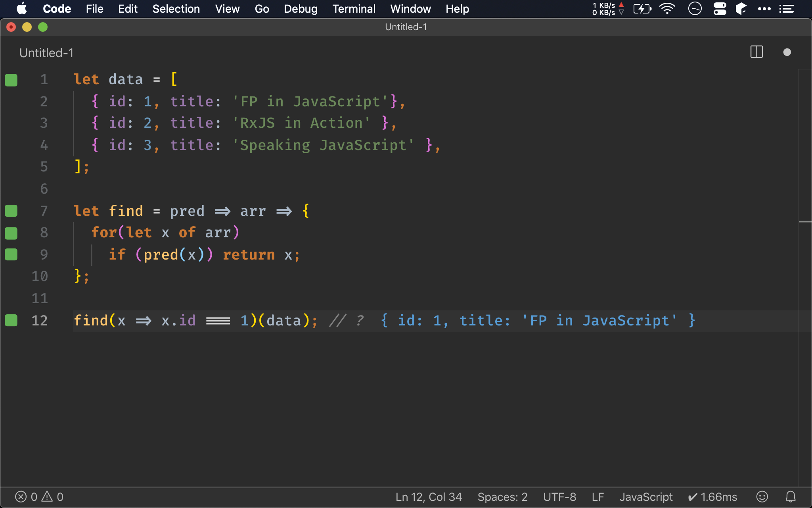Click the 'Speaking JavaScript' string on line 4
The height and width of the screenshot is (508, 812).
tap(323, 145)
